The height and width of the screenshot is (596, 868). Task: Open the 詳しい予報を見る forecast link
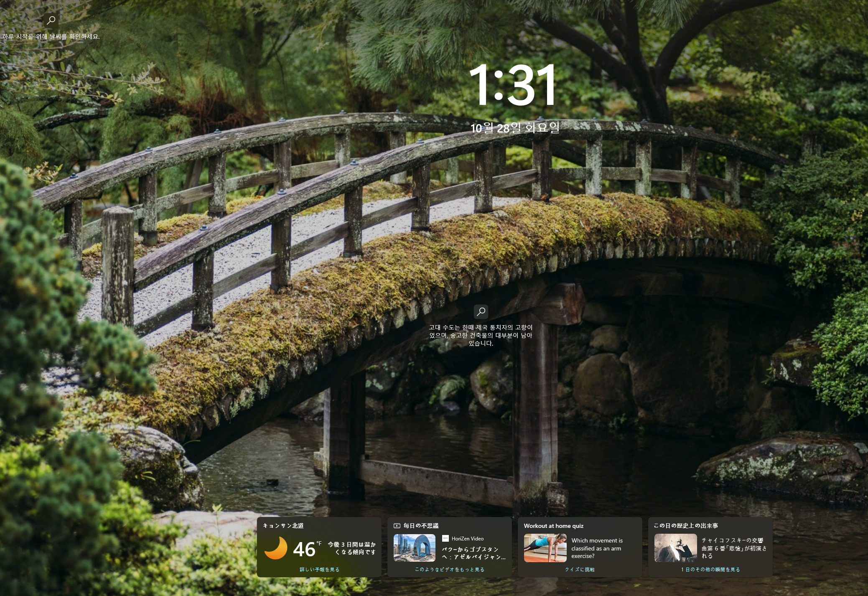pyautogui.click(x=319, y=569)
